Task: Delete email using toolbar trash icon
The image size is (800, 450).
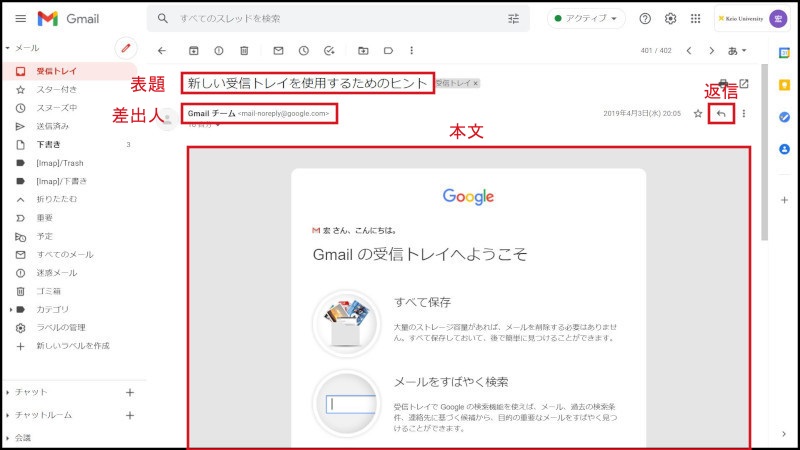Action: pyautogui.click(x=244, y=51)
